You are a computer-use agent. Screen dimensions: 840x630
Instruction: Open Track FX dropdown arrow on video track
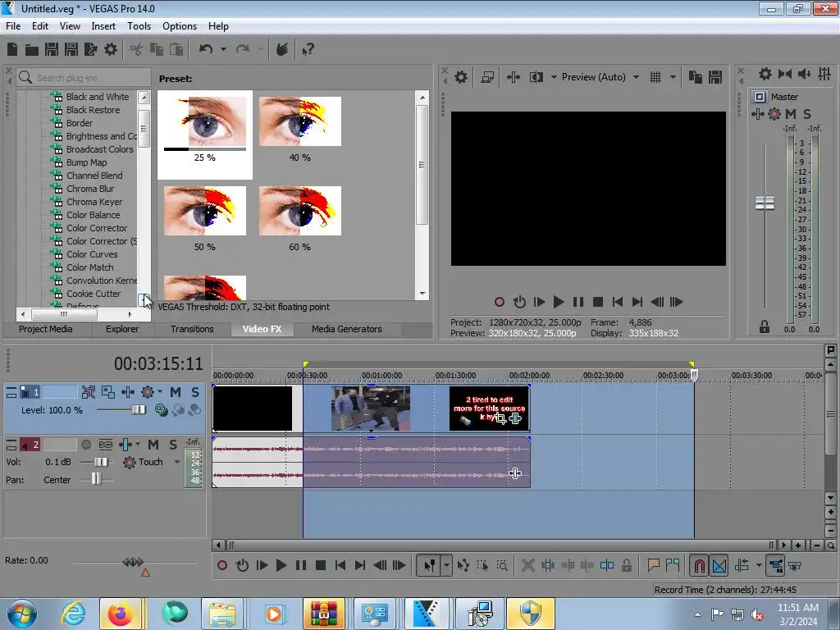tap(160, 392)
